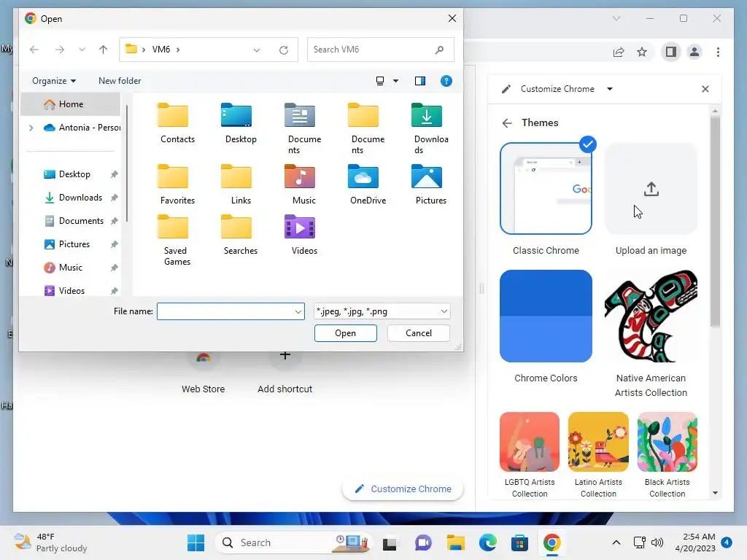Select the Classic Chrome theme
The height and width of the screenshot is (560, 747).
[546, 189]
